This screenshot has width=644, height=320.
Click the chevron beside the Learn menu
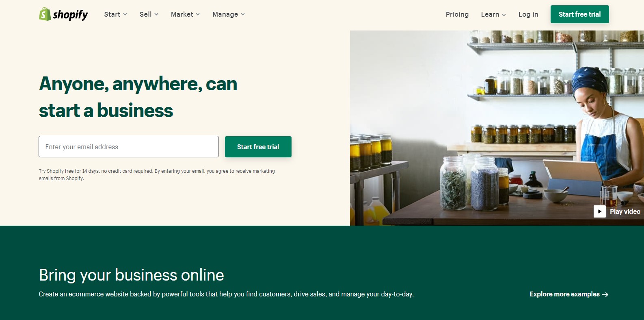coord(504,15)
